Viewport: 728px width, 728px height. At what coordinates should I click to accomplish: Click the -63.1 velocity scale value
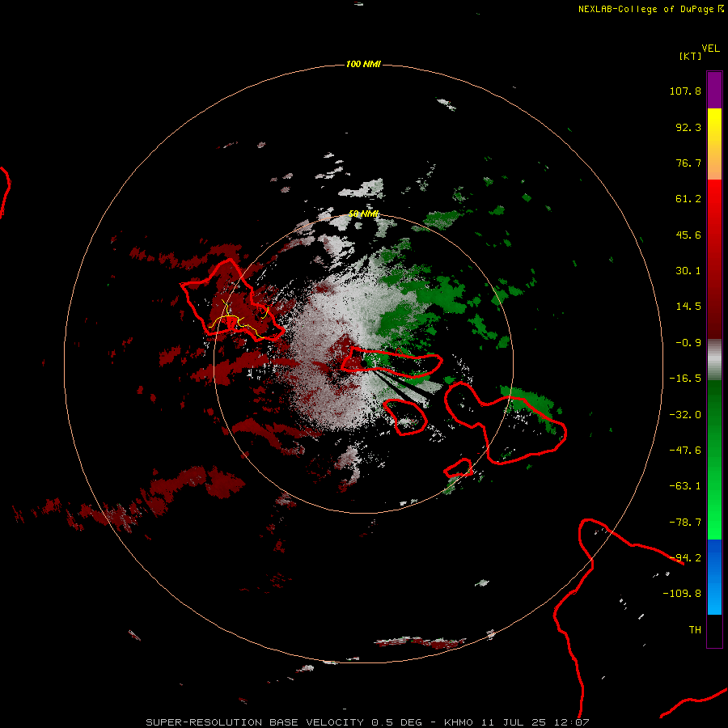coord(685,486)
